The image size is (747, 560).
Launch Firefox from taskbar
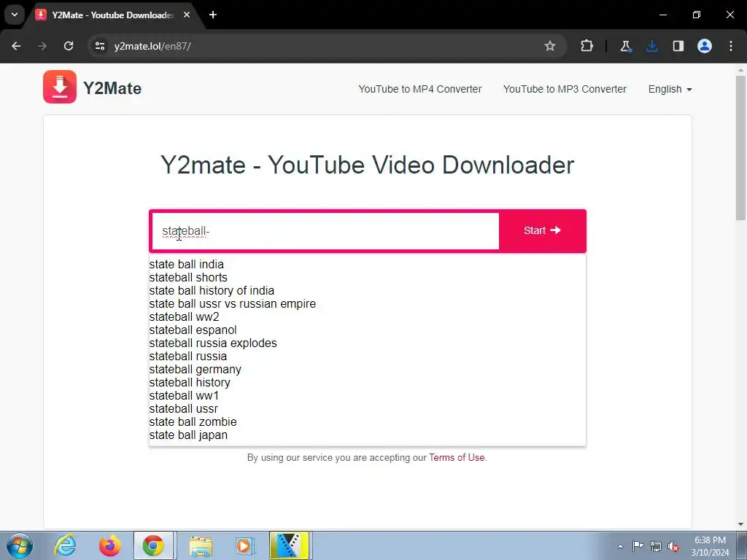(x=109, y=545)
